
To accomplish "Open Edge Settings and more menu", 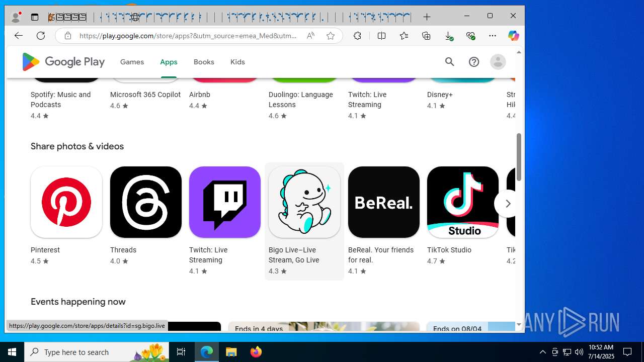I will pos(493,36).
